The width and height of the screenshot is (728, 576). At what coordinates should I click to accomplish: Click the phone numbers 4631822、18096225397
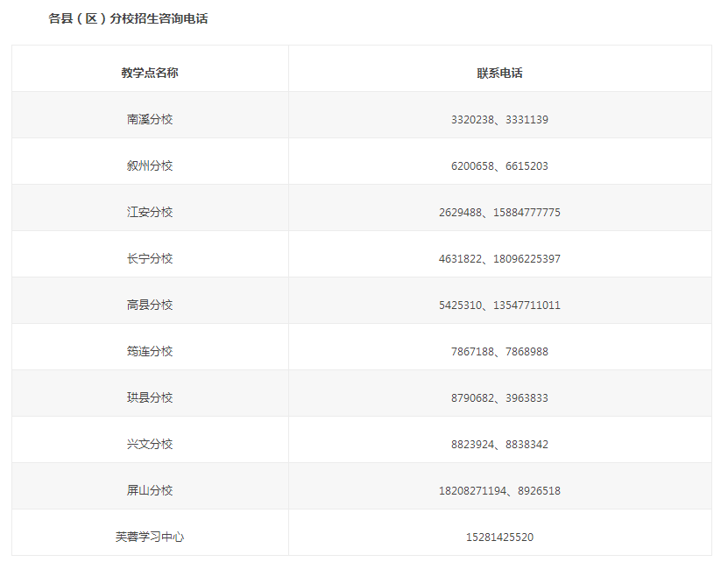point(499,258)
